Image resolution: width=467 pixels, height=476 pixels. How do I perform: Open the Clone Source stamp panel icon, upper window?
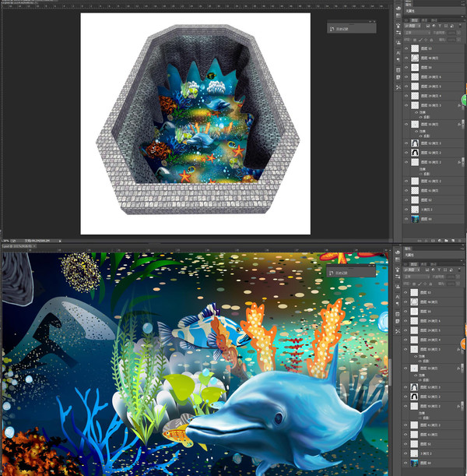pos(399,43)
